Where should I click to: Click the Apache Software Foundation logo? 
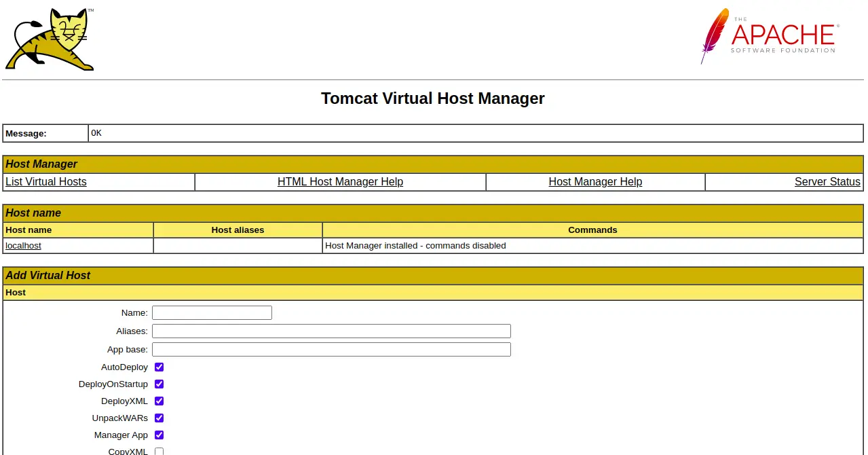[x=770, y=36]
